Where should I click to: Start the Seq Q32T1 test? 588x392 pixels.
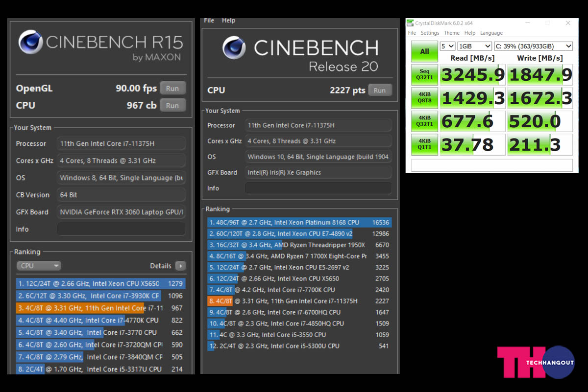pyautogui.click(x=424, y=75)
